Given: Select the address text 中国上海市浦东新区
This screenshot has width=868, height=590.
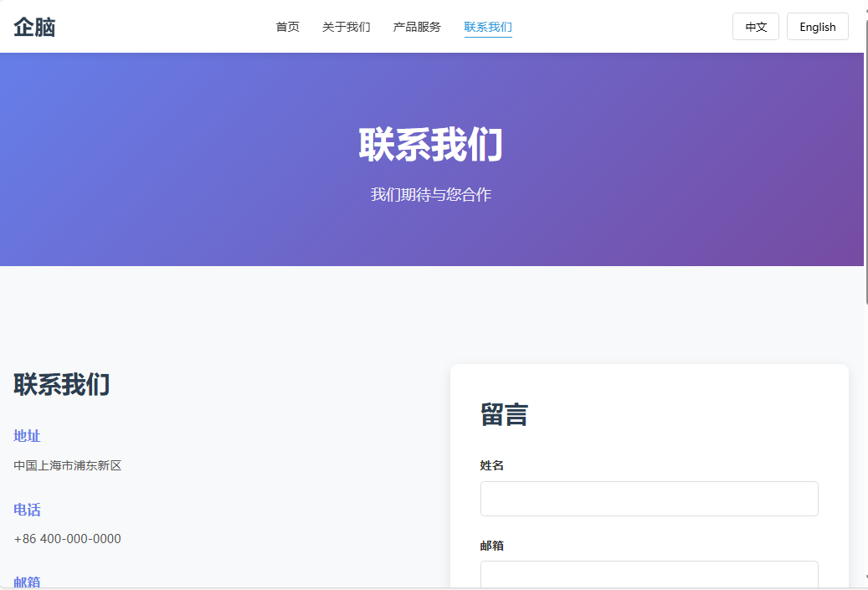Looking at the screenshot, I should pyautogui.click(x=68, y=465).
